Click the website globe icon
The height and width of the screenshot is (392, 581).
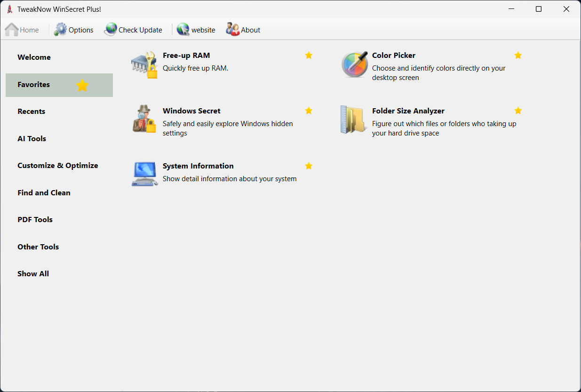tap(183, 30)
